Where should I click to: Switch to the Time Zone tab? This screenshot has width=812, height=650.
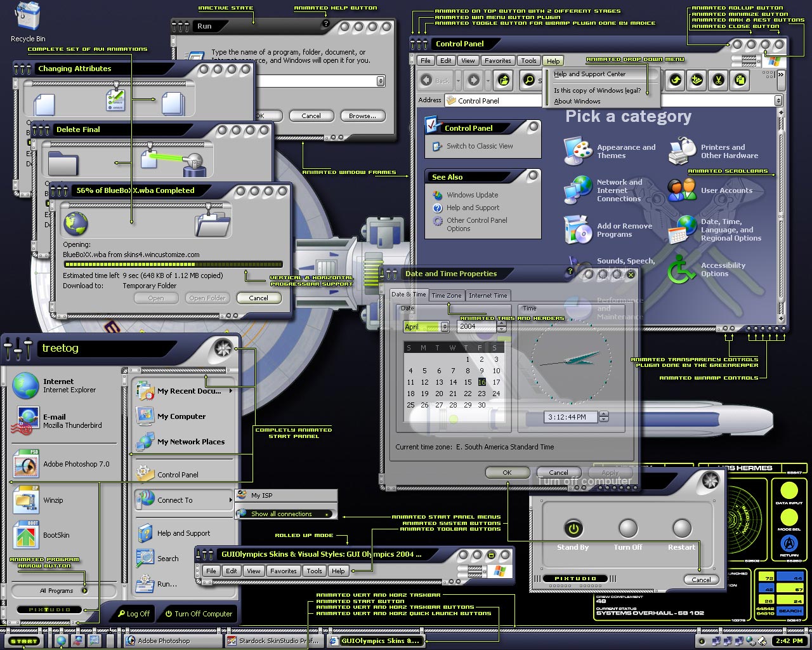point(447,295)
